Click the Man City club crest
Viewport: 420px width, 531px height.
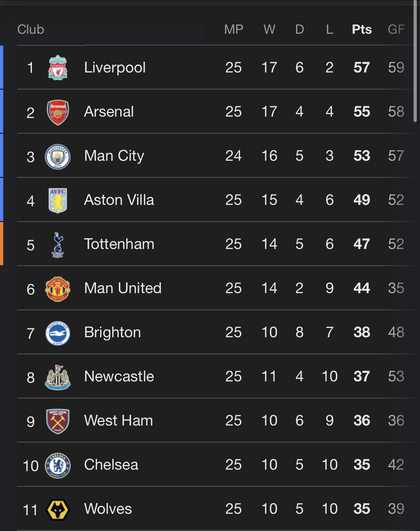point(58,156)
